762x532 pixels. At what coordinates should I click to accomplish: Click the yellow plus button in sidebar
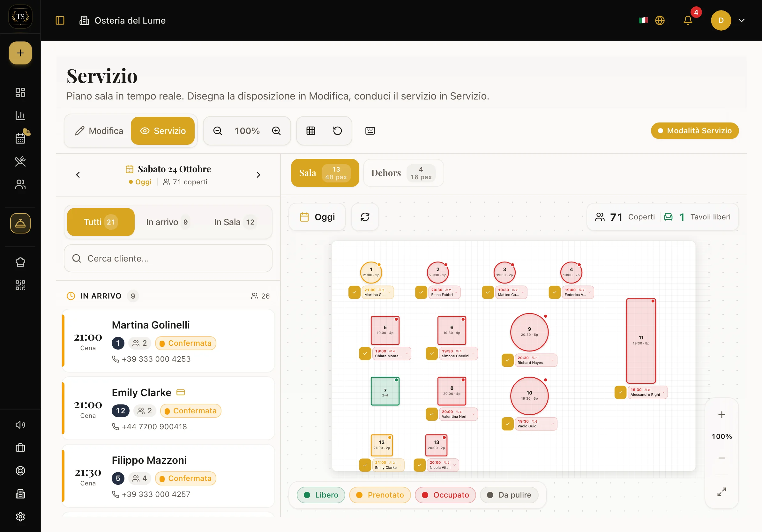20,53
